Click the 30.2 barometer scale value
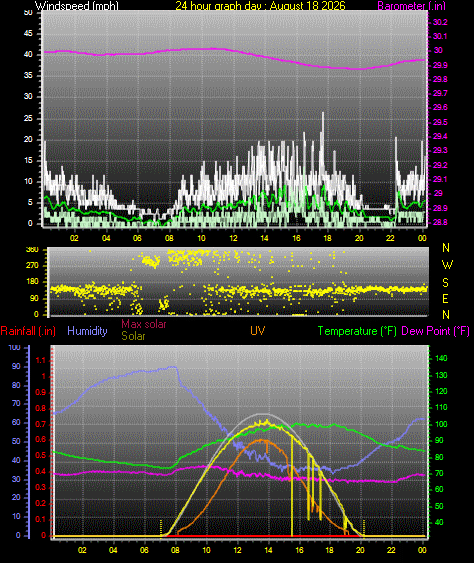 [x=440, y=22]
